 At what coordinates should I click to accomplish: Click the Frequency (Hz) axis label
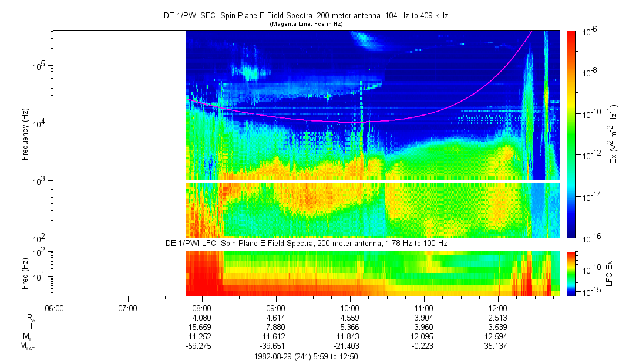click(x=25, y=134)
